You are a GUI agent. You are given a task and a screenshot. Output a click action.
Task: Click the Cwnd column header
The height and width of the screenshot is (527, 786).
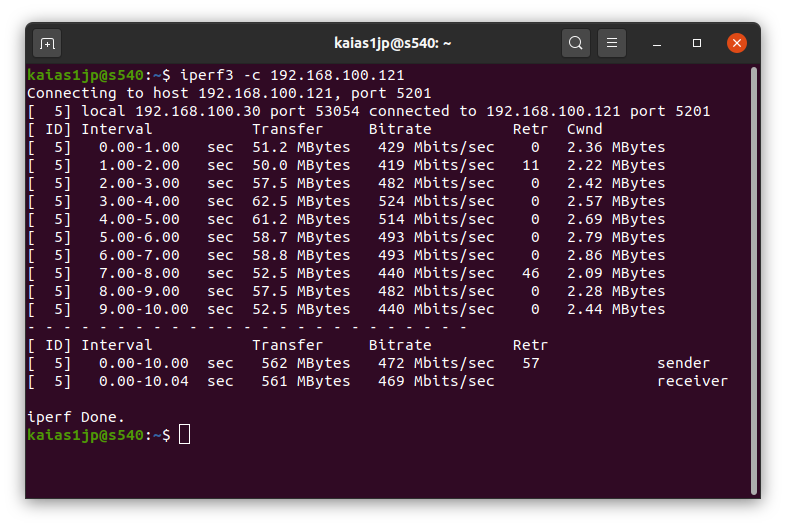pos(584,129)
